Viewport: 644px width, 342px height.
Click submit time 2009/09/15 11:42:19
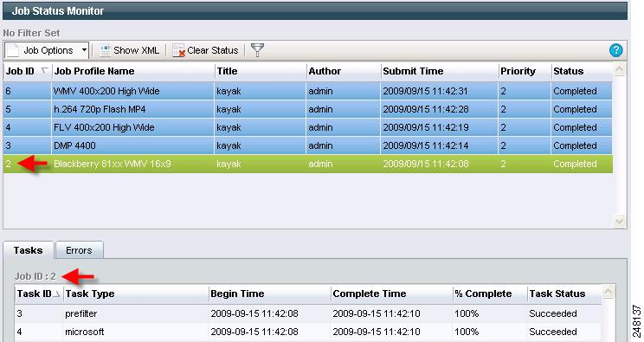pyautogui.click(x=426, y=127)
